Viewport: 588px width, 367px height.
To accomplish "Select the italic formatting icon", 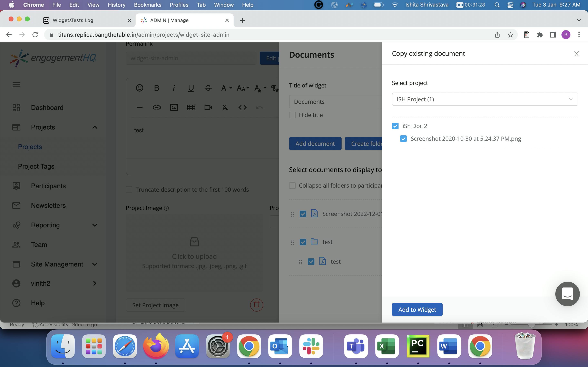I will tap(174, 88).
